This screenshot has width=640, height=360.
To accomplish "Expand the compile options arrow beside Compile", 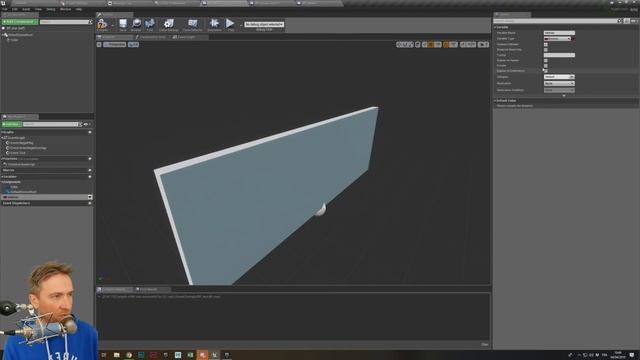I will (x=112, y=25).
